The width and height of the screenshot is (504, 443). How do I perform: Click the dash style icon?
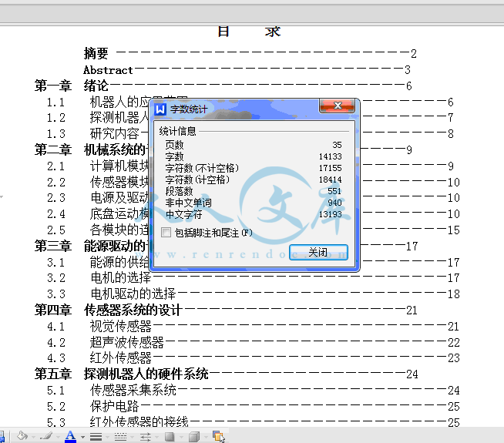pos(120,437)
